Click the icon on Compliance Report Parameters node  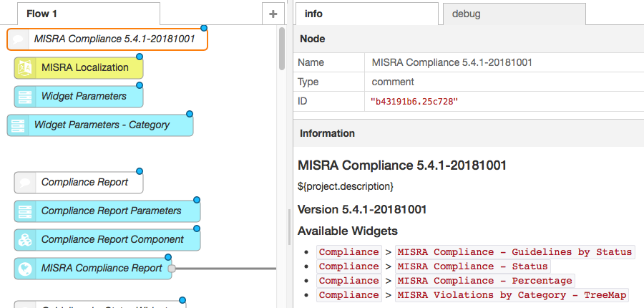tap(25, 211)
